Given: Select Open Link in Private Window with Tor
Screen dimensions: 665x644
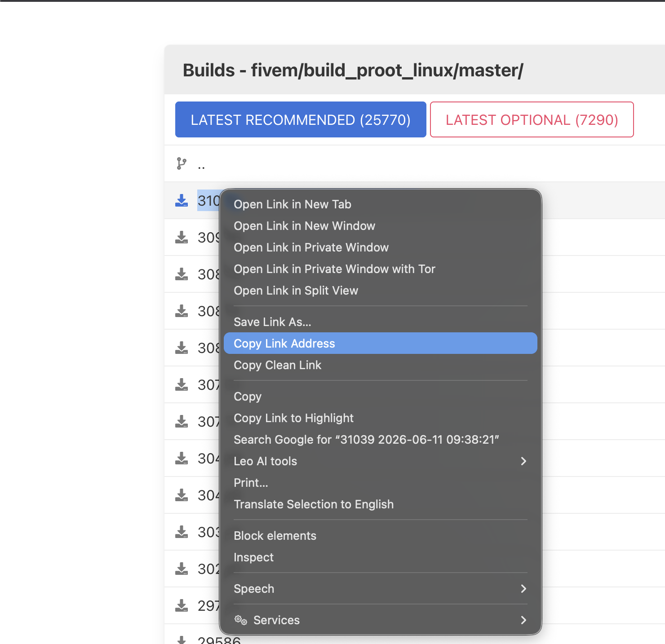Looking at the screenshot, I should click(x=380, y=269).
